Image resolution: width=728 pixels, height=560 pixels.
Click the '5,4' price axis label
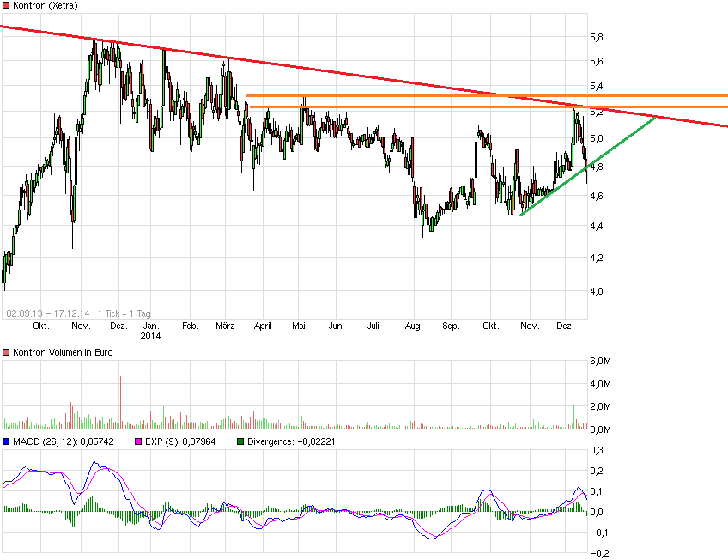pos(597,87)
